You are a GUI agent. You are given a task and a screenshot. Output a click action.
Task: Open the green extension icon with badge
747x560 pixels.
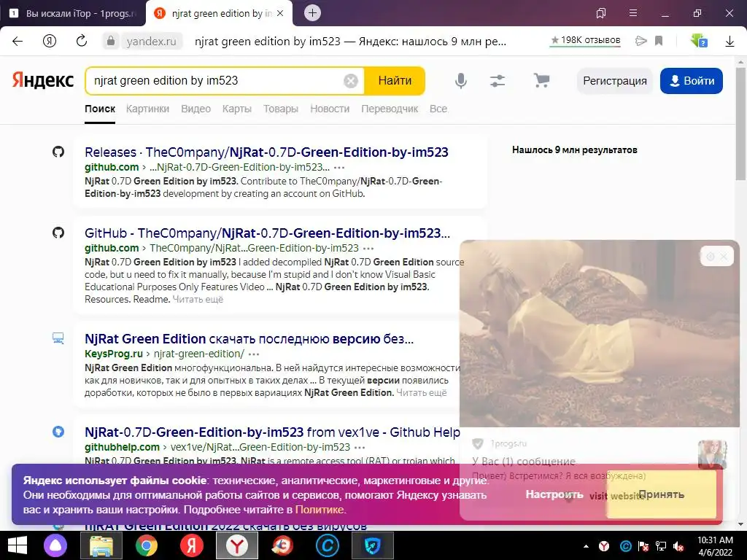(x=698, y=41)
